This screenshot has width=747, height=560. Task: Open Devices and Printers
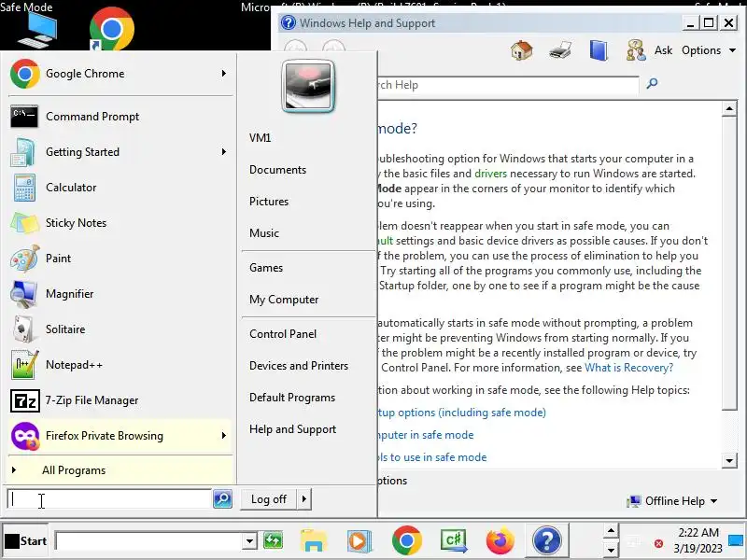[299, 366]
